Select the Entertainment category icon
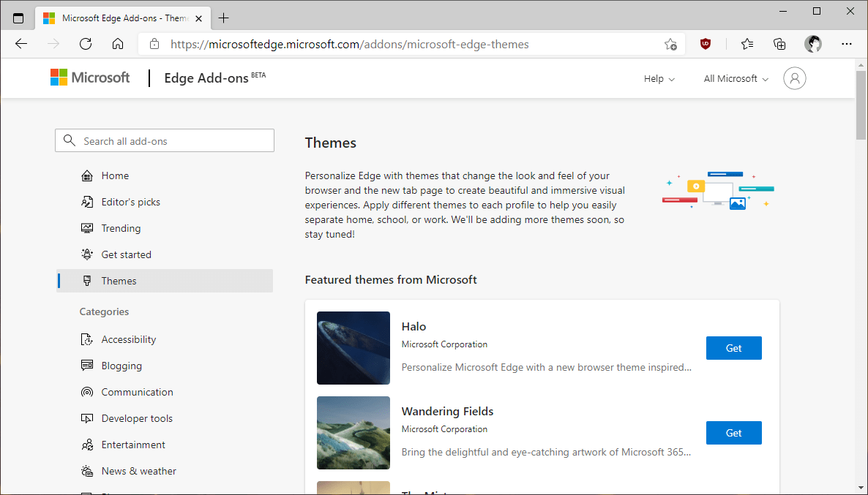Screen dimensions: 868x495 click(x=86, y=444)
